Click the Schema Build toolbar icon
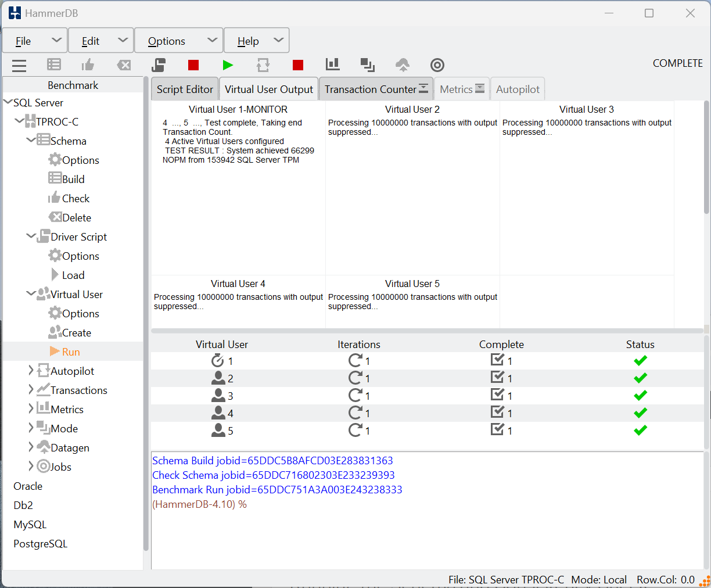This screenshot has width=711, height=588. (54, 64)
